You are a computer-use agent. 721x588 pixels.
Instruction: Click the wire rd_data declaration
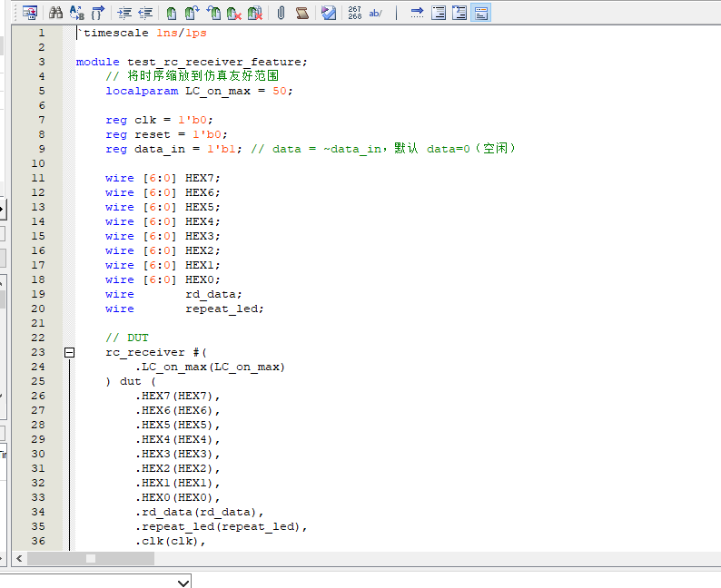coord(173,295)
